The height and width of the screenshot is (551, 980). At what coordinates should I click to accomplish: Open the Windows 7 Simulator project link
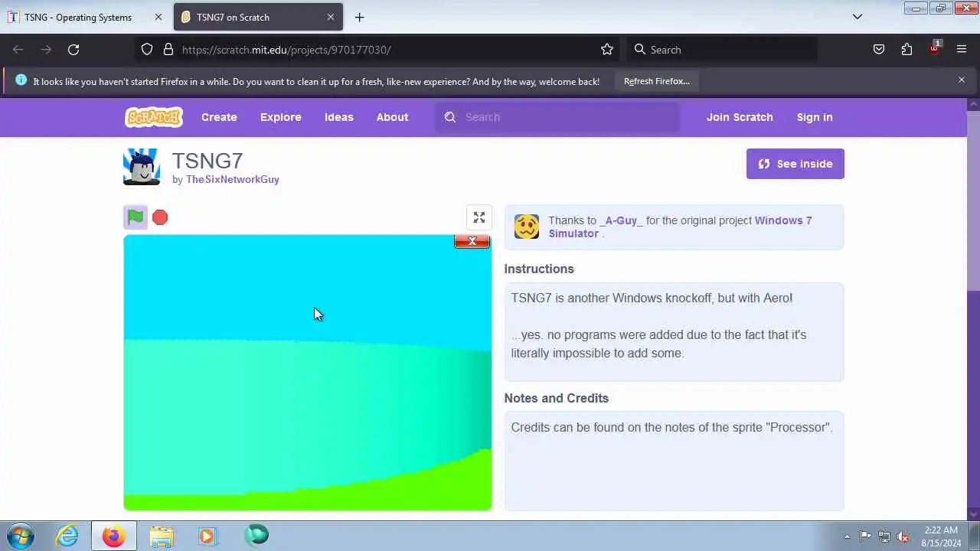coord(680,227)
